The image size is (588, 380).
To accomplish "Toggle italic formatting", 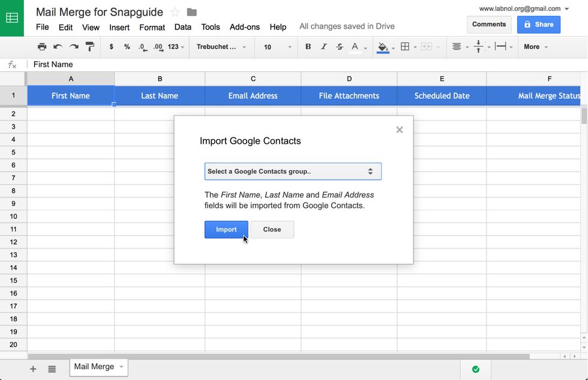I will 323,47.
